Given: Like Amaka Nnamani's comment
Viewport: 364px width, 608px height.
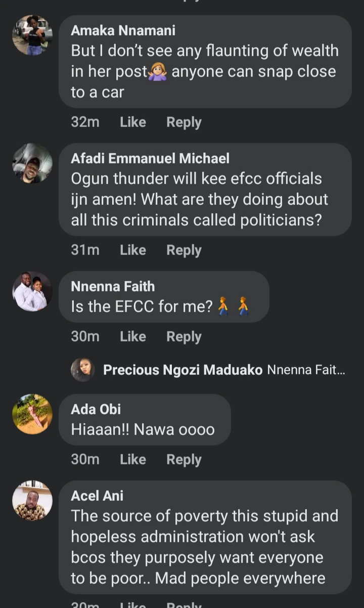Looking at the screenshot, I should pyautogui.click(x=133, y=122).
